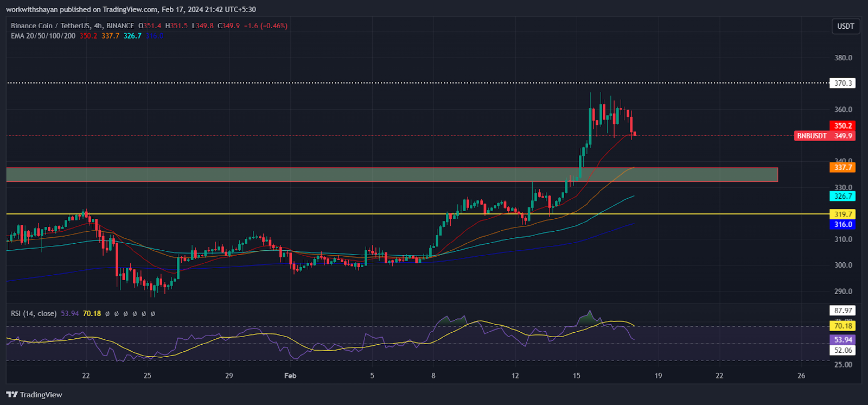This screenshot has height=405, width=868.
Task: Click the Feb label on time axis
Action: pos(290,376)
